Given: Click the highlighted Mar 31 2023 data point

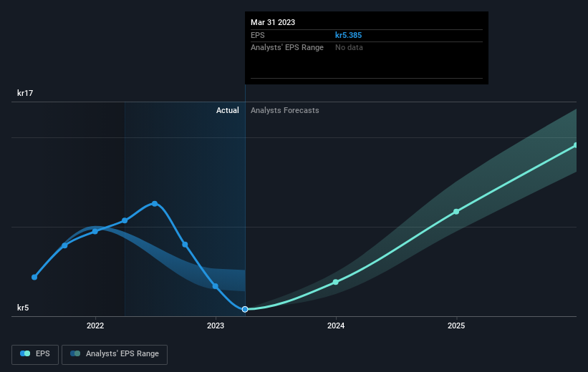Looking at the screenshot, I should 245,309.
